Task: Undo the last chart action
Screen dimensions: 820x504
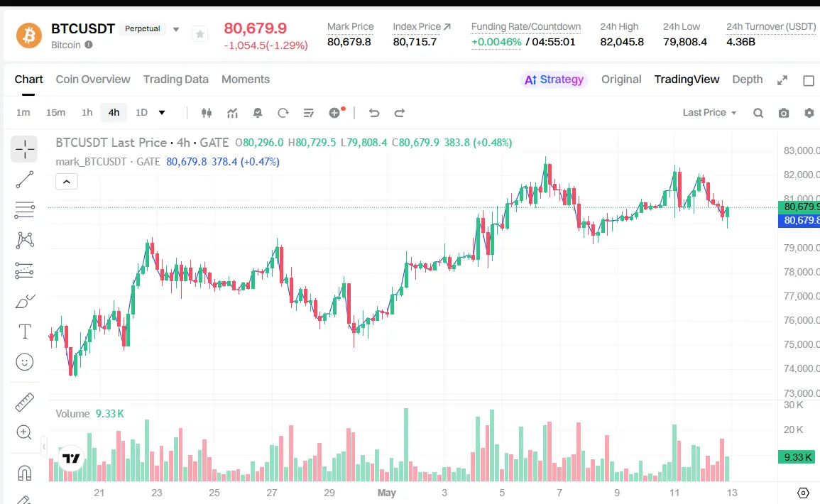Action: [374, 113]
